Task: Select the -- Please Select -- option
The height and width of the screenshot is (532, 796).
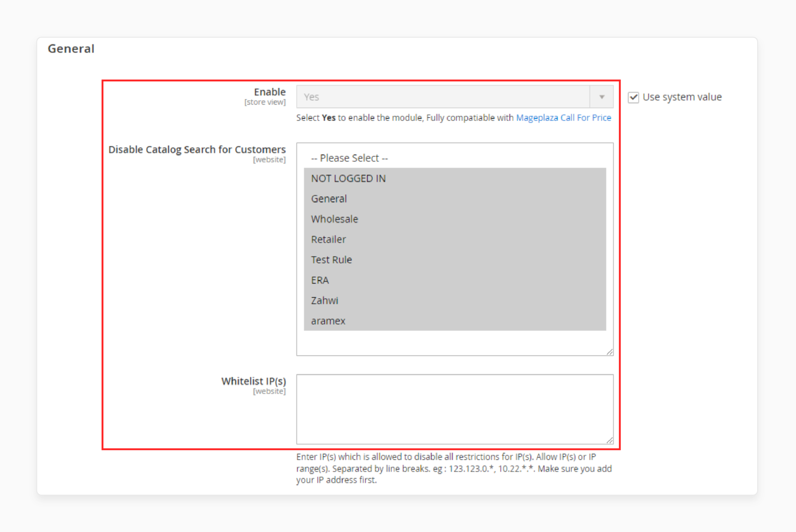Action: [x=455, y=158]
